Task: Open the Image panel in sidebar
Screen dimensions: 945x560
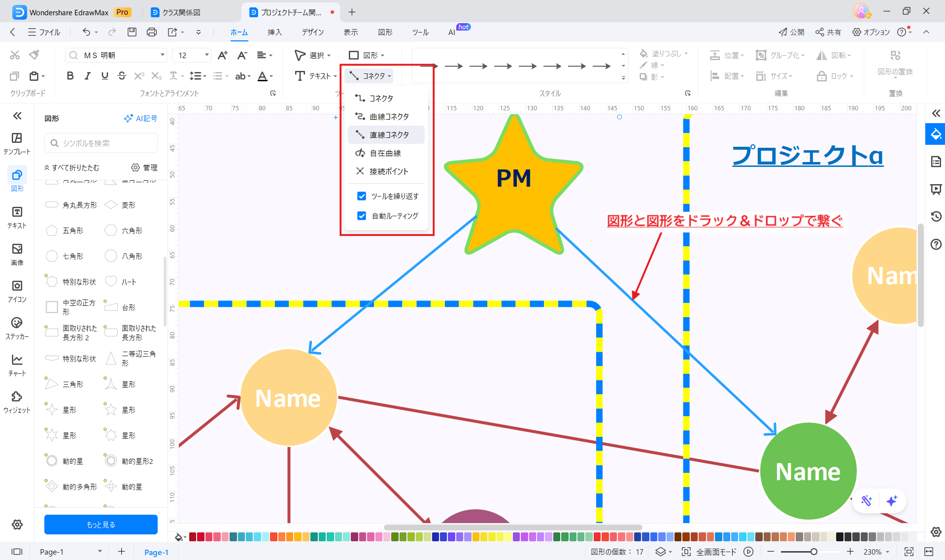Action: 17,254
